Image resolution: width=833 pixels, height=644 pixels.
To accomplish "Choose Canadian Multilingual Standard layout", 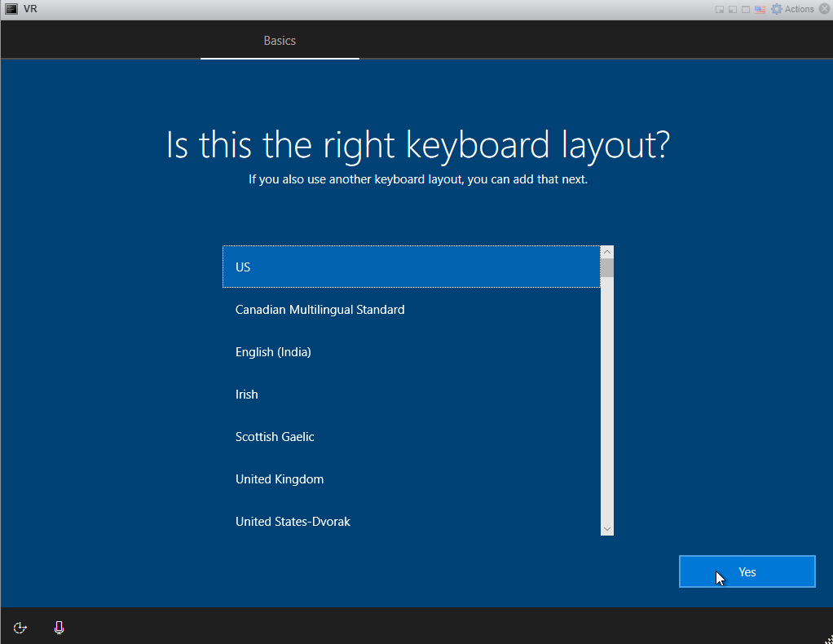I will (411, 309).
